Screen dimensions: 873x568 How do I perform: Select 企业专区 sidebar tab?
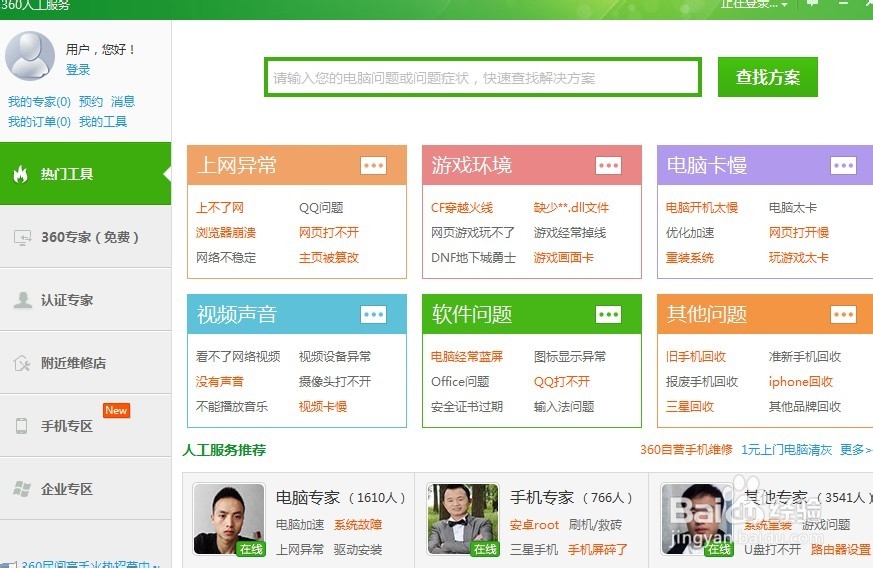pos(86,489)
